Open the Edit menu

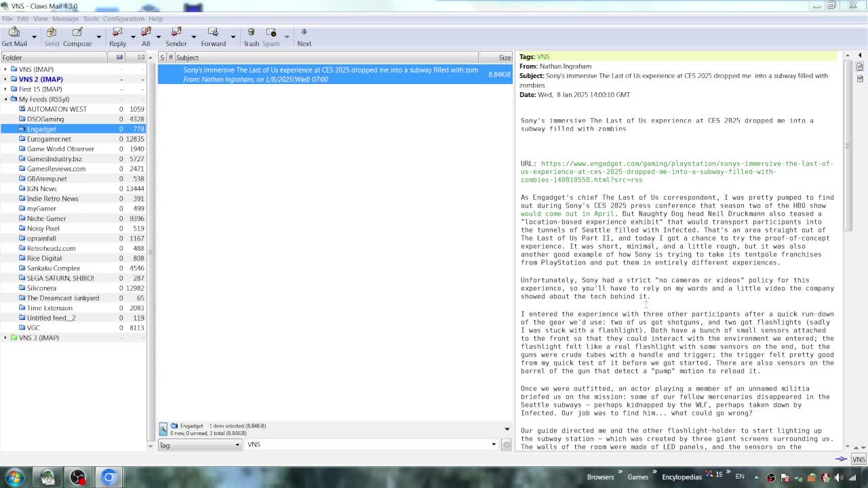tap(22, 18)
